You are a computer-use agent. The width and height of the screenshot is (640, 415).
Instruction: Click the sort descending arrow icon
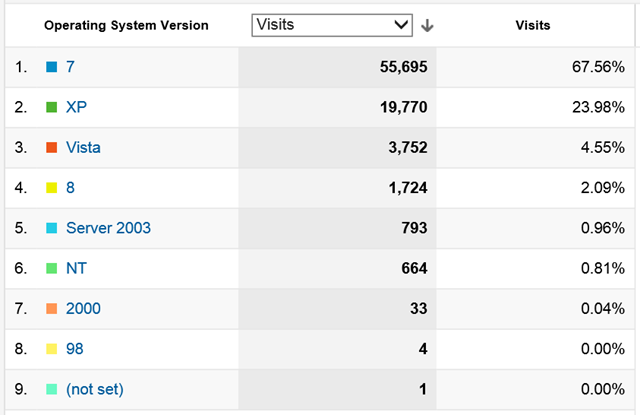tap(427, 26)
